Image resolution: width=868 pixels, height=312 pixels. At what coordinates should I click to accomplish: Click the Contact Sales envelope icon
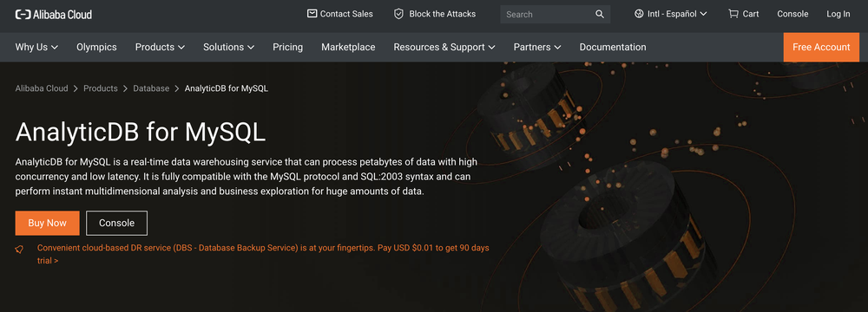point(312,14)
